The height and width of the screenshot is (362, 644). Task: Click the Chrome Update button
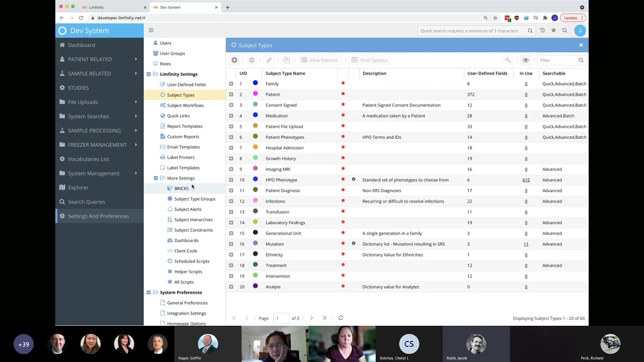pyautogui.click(x=573, y=18)
